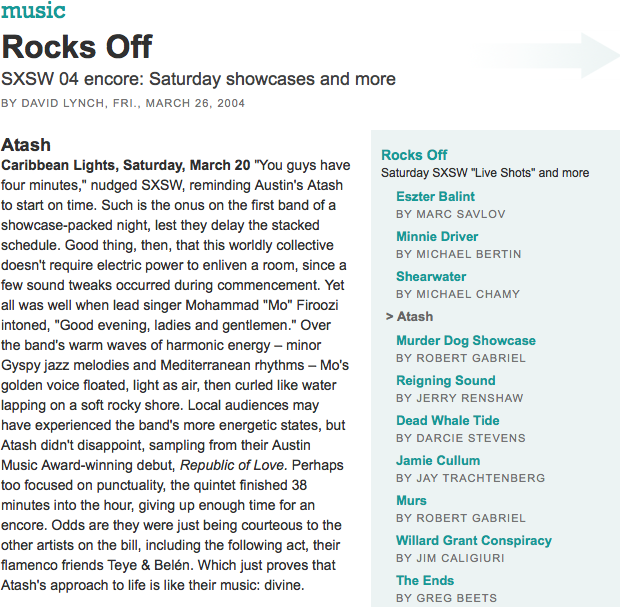Image resolution: width=620 pixels, height=607 pixels.
Task: Read the Shearwater review
Action: point(431,277)
